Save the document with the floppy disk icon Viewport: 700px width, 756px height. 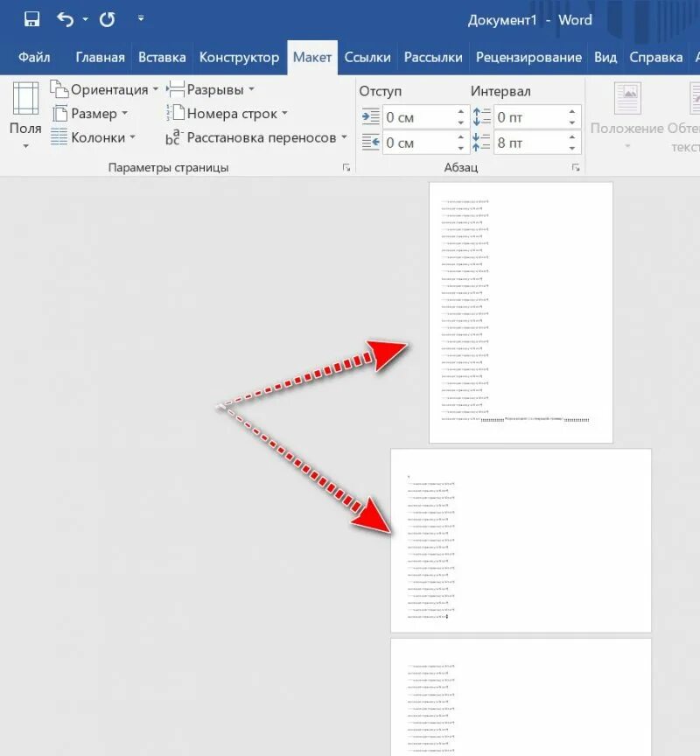(x=31, y=19)
